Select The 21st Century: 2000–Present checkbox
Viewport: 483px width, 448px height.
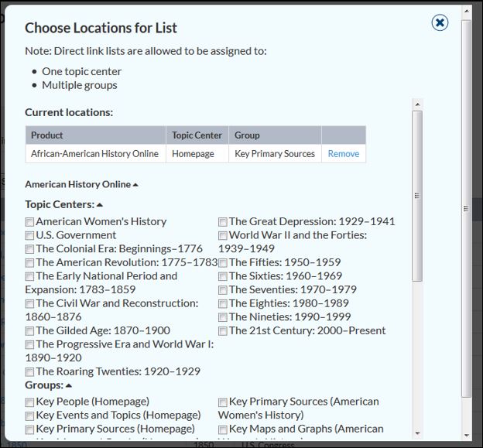(x=223, y=331)
